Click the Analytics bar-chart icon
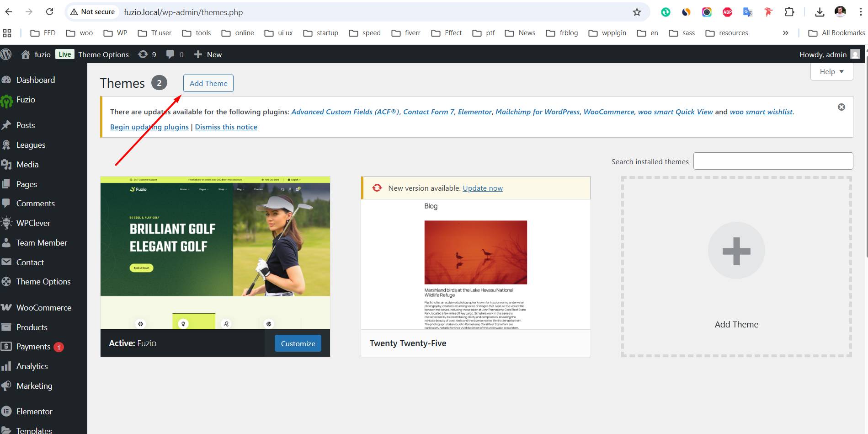 pyautogui.click(x=7, y=366)
